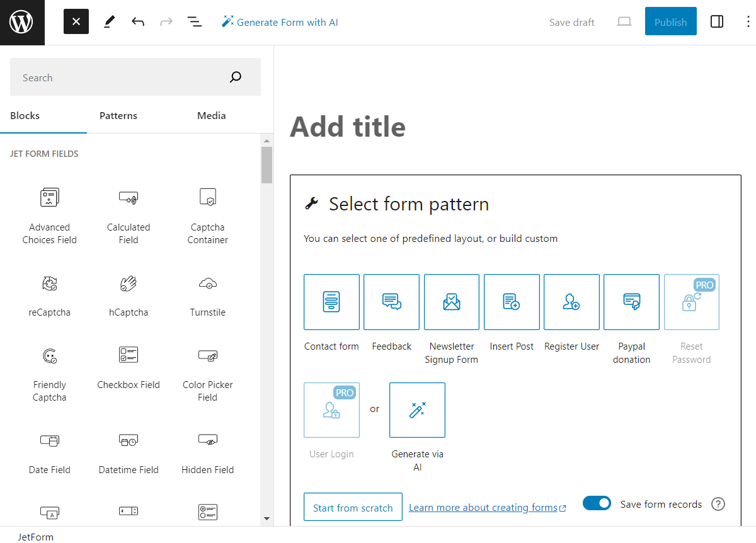This screenshot has height=543, width=756.
Task: Switch to the Patterns tab
Action: point(118,115)
